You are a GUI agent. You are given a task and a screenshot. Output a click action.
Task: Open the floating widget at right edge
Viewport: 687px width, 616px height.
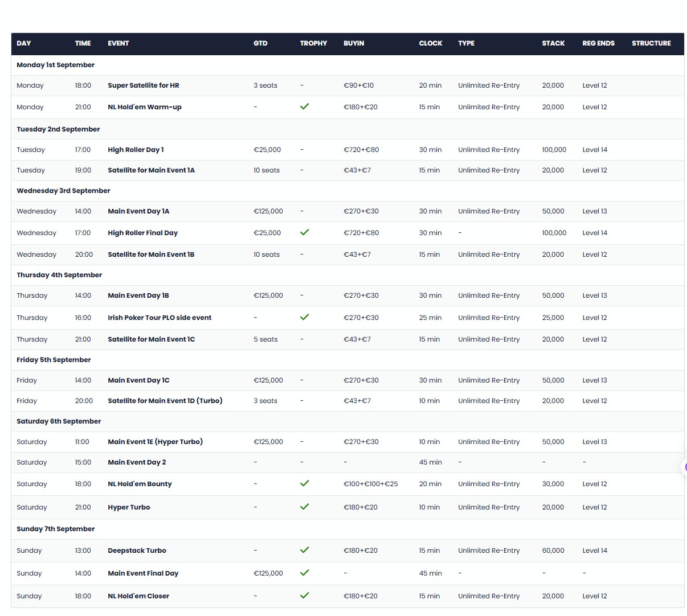684,467
